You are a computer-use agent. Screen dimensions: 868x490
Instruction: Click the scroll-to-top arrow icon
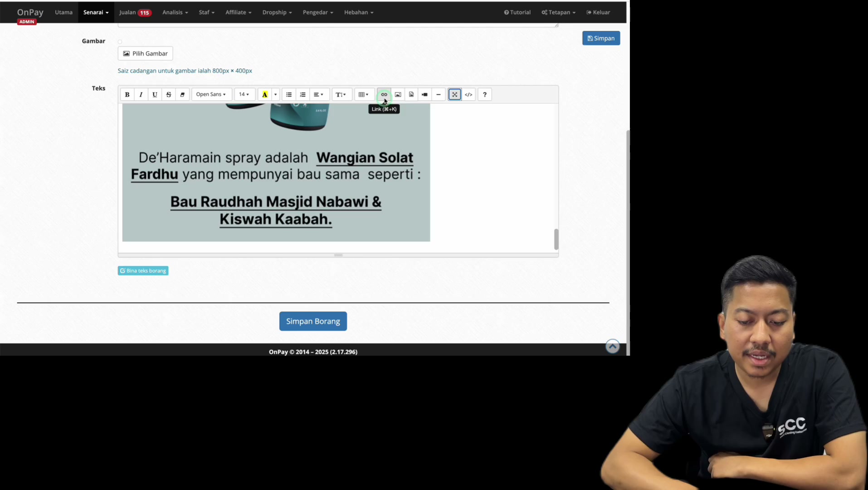[612, 347]
